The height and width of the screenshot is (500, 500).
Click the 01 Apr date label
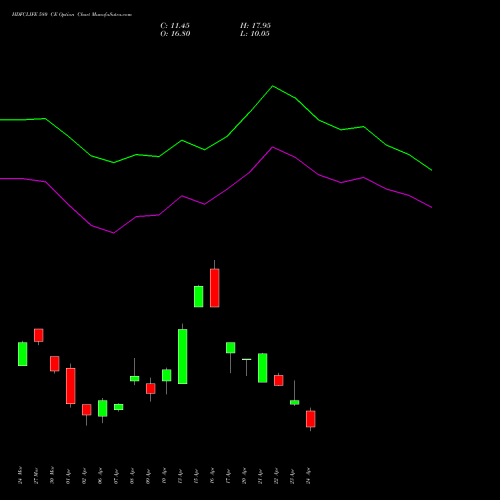click(68, 475)
